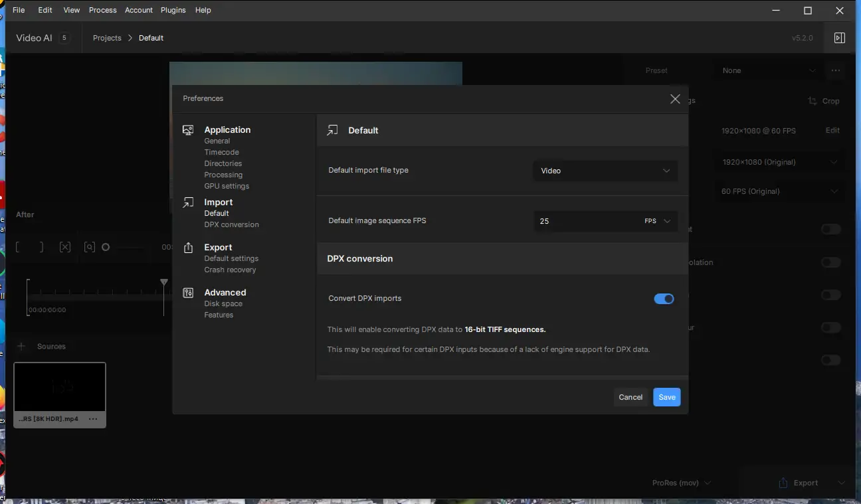Open the File menu
This screenshot has height=504, width=861.
pos(19,10)
